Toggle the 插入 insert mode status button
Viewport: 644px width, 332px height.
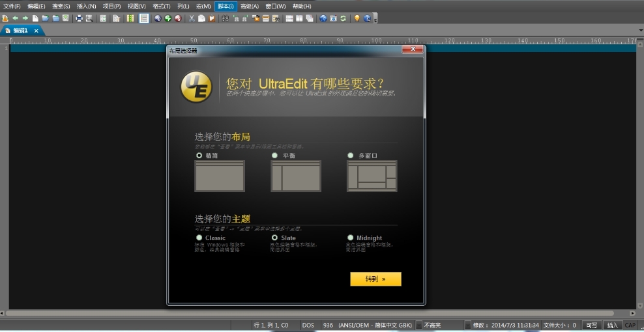pos(612,325)
